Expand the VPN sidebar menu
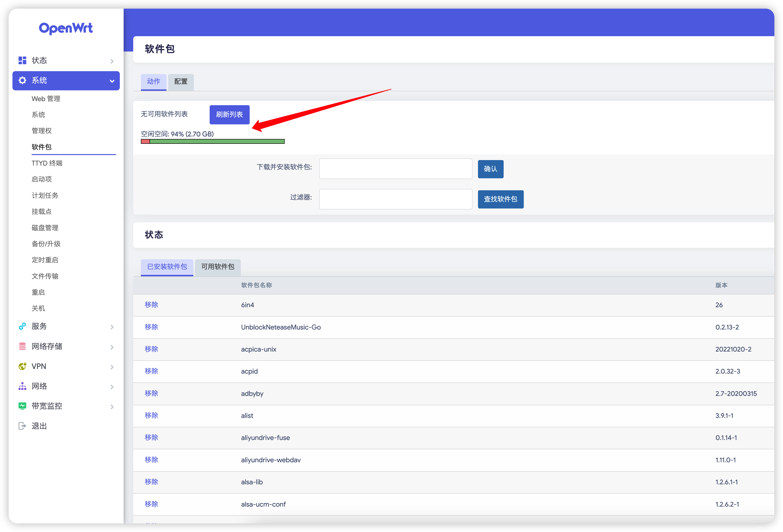The height and width of the screenshot is (532, 783). click(x=112, y=367)
